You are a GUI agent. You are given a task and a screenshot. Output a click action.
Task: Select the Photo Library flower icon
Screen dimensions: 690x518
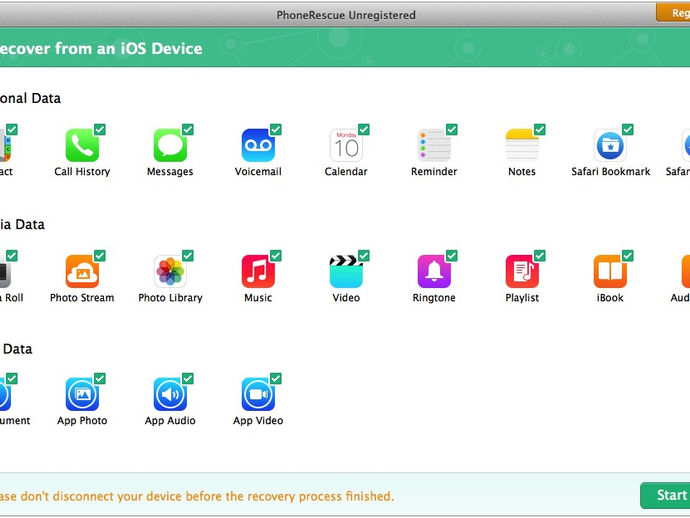170,272
